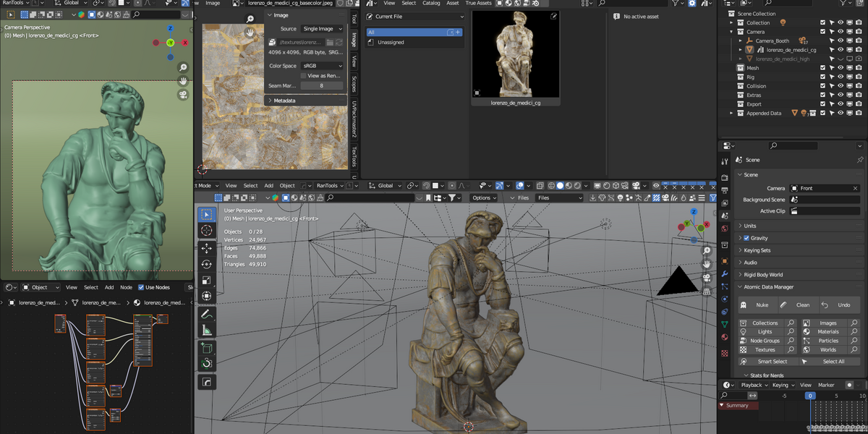The width and height of the screenshot is (868, 434).
Task: Click the pan hand icon in the camera viewport
Action: 184,81
